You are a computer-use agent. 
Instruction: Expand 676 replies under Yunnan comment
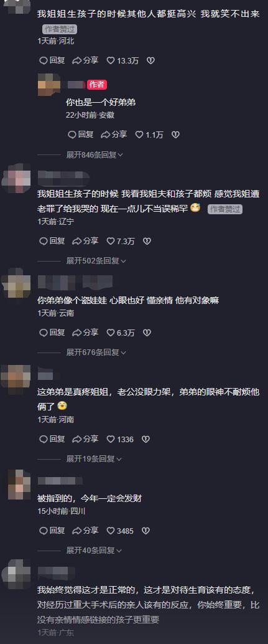(x=96, y=353)
